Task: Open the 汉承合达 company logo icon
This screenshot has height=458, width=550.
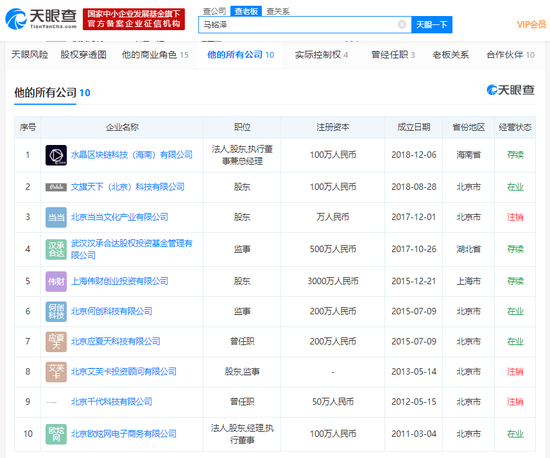Action: click(x=56, y=249)
